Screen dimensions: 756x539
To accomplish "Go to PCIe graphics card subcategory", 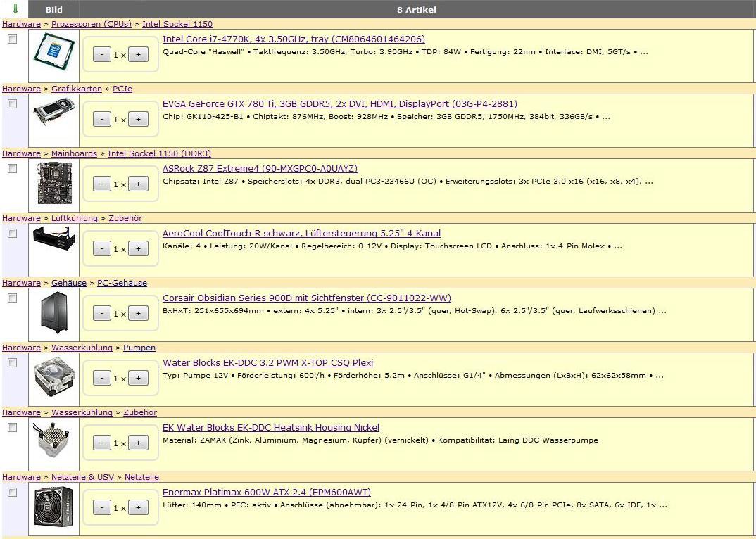I will (122, 89).
